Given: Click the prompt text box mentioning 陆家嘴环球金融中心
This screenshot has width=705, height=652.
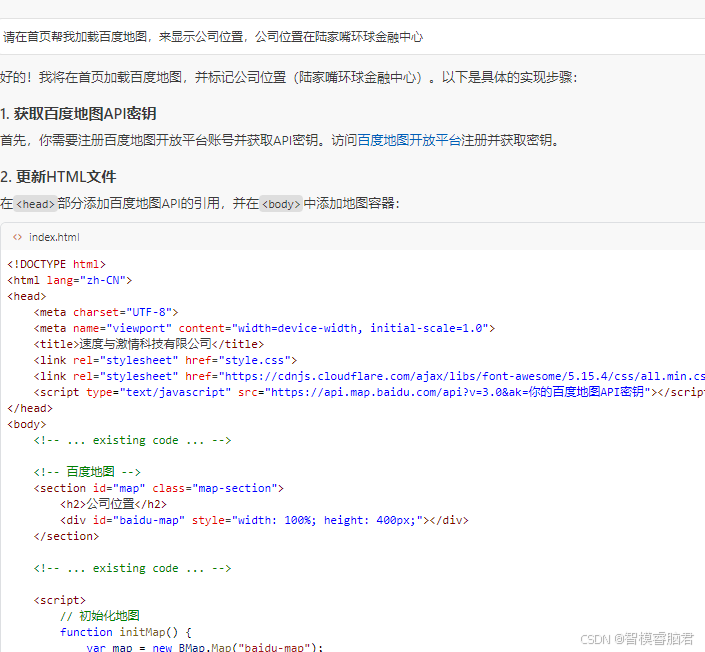Looking at the screenshot, I should click(x=352, y=37).
